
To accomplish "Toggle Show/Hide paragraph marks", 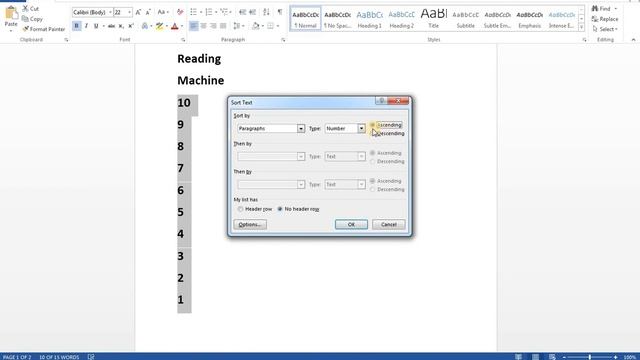I will pyautogui.click(x=280, y=12).
